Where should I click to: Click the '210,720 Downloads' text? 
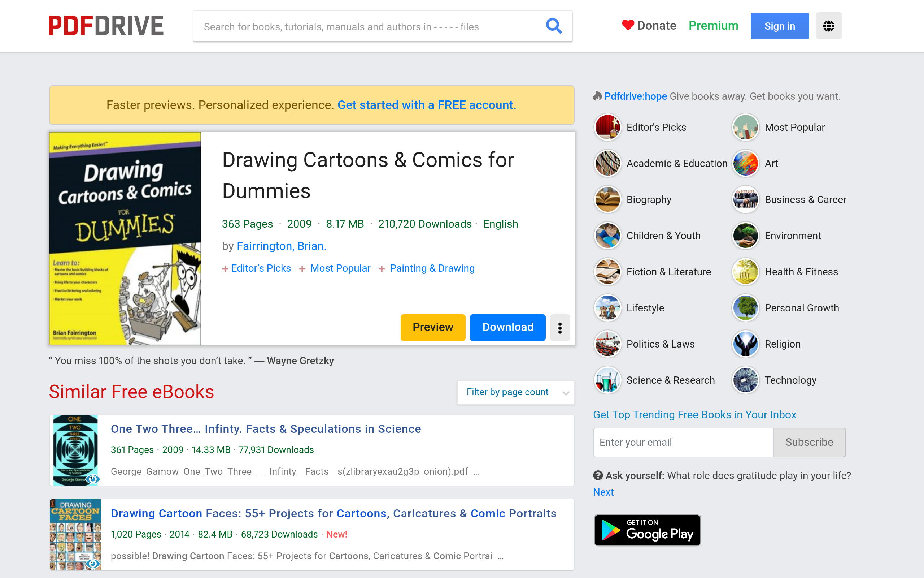[x=424, y=224]
